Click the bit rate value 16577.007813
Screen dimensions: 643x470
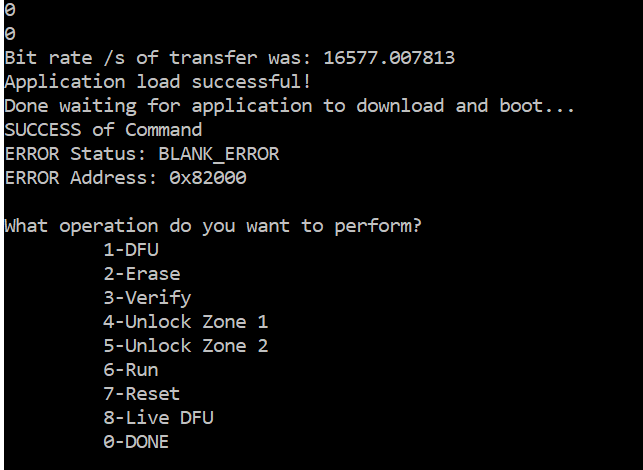pos(389,57)
